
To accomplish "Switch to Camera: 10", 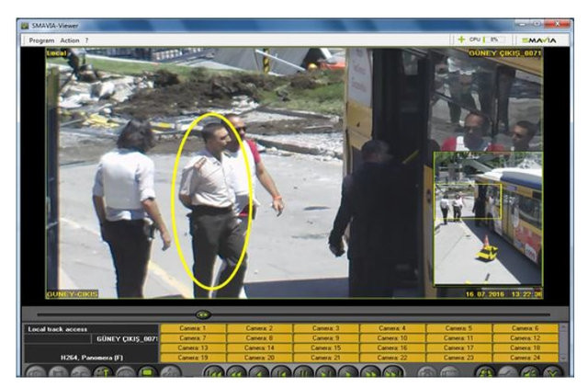I will [392, 338].
